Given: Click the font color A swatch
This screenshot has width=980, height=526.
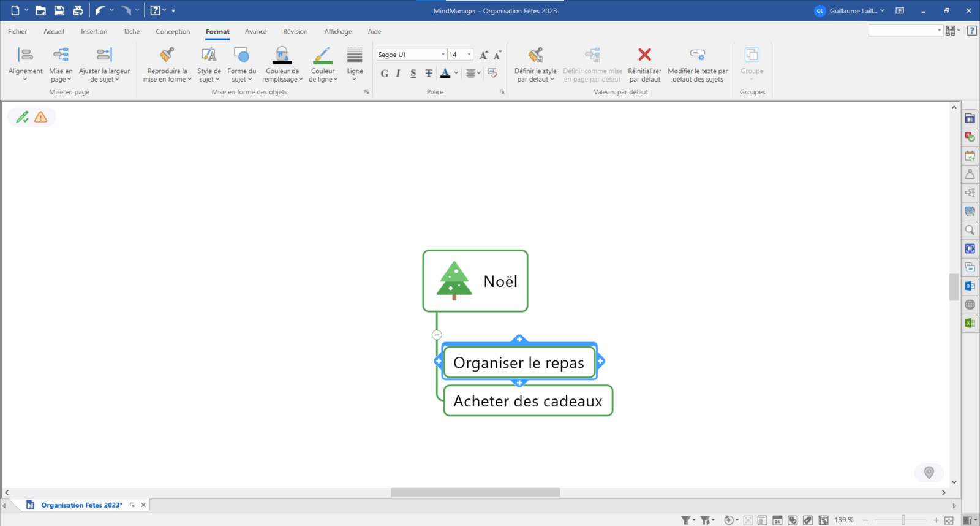Looking at the screenshot, I should pos(445,74).
